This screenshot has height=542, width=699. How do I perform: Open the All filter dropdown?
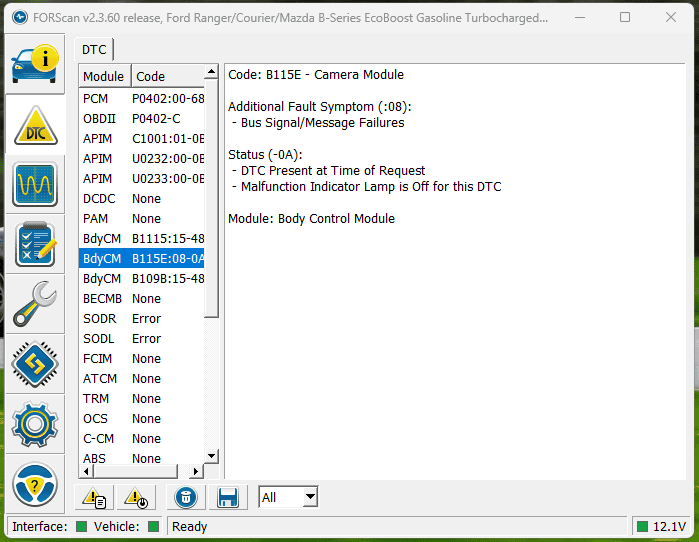(x=288, y=497)
